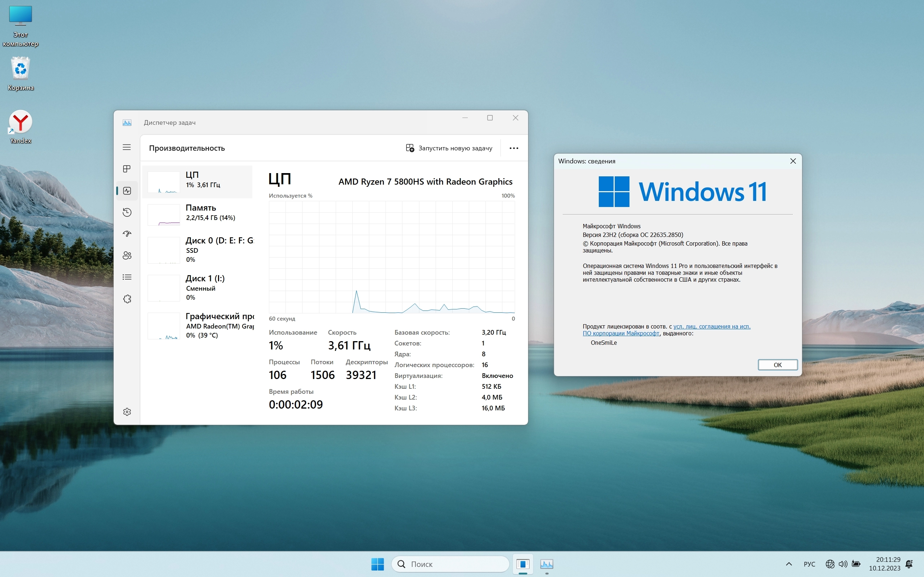Expand the hamburger navigation menu
The height and width of the screenshot is (577, 924).
pos(127,147)
